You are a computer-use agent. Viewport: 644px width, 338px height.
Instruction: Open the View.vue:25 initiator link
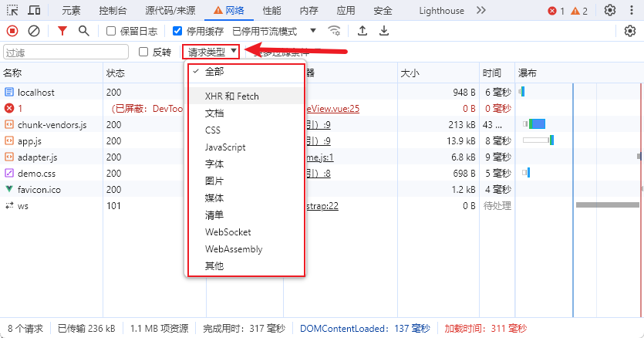pyautogui.click(x=332, y=109)
